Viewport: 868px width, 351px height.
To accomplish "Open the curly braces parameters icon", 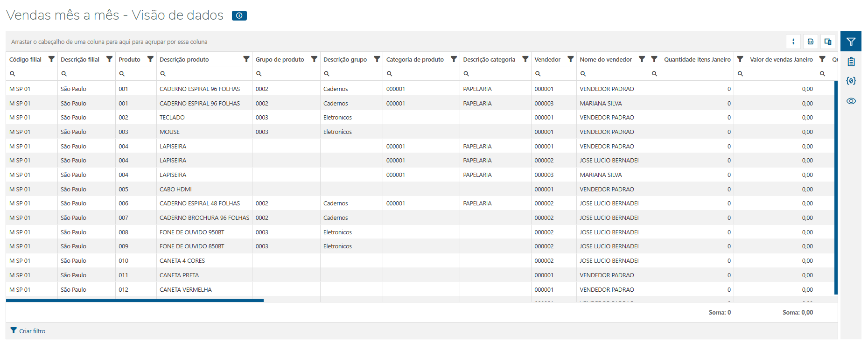I will tap(851, 81).
